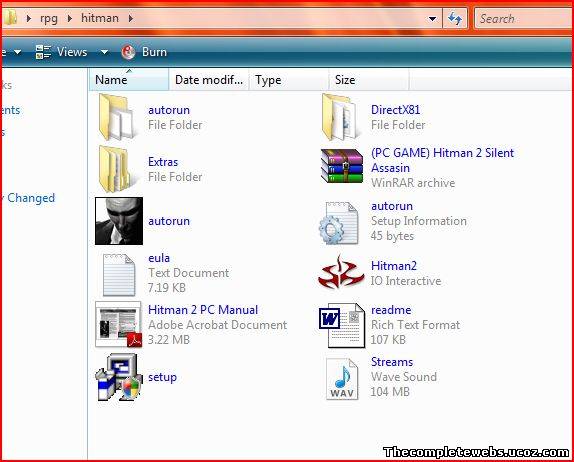
Task: Click the refresh arrows button in address bar
Action: click(455, 18)
